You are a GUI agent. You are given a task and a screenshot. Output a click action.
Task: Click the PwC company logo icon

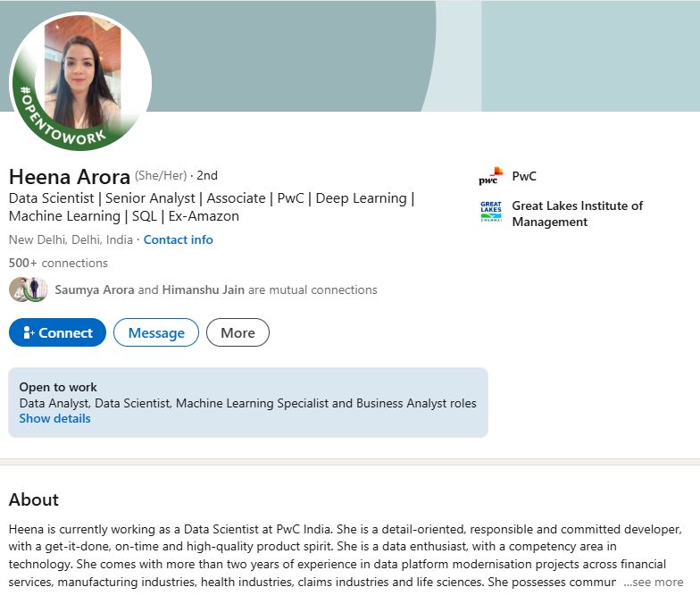point(491,176)
